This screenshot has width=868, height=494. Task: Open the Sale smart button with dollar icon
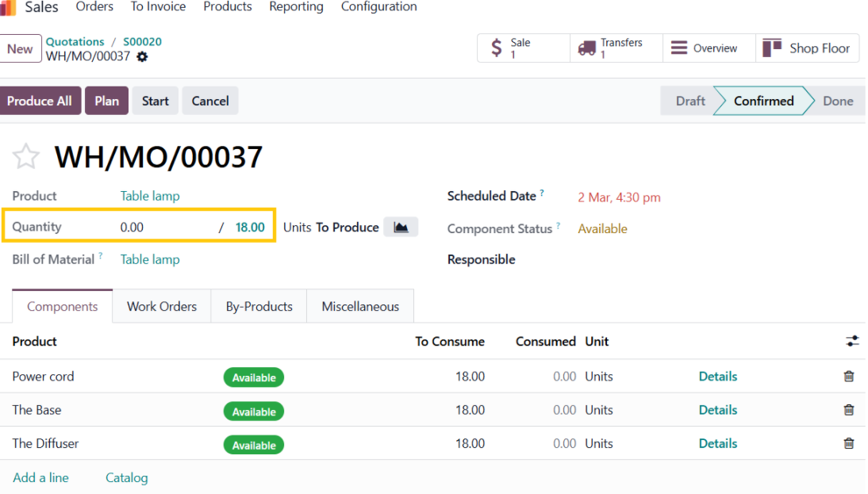click(x=523, y=48)
